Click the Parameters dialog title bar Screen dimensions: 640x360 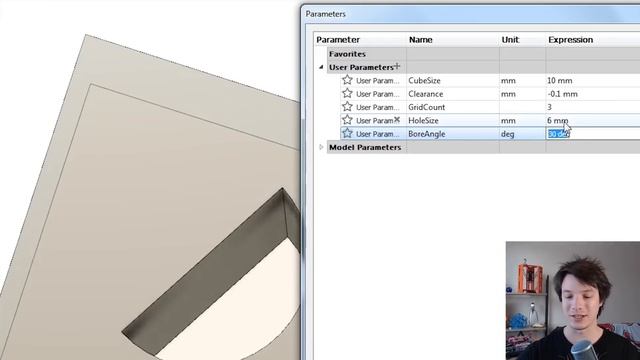[x=471, y=14]
